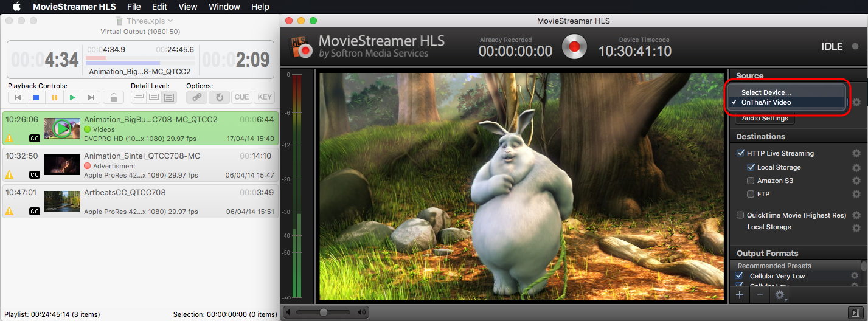This screenshot has height=321, width=868.
Task: Enable the Amazon S3 checkbox
Action: [x=751, y=181]
